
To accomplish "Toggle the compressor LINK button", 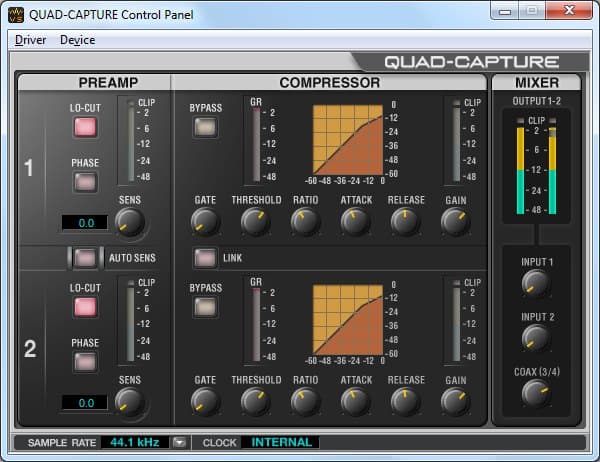I will click(205, 258).
